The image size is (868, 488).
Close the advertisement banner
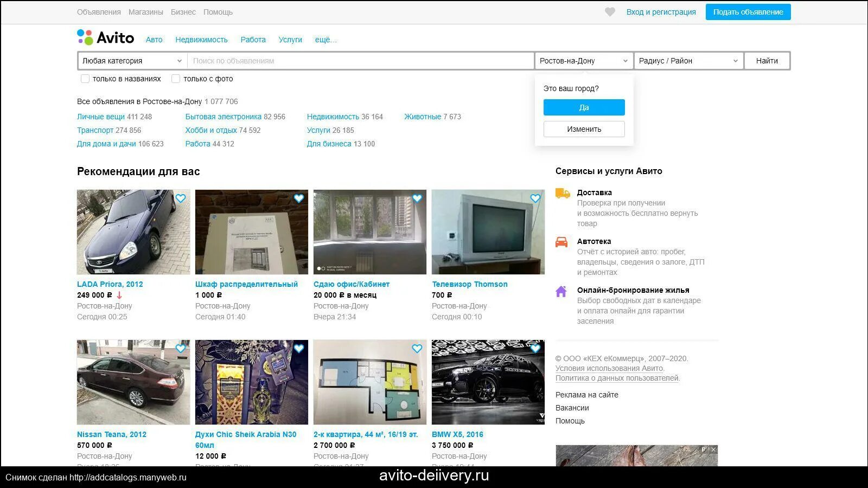click(x=713, y=450)
